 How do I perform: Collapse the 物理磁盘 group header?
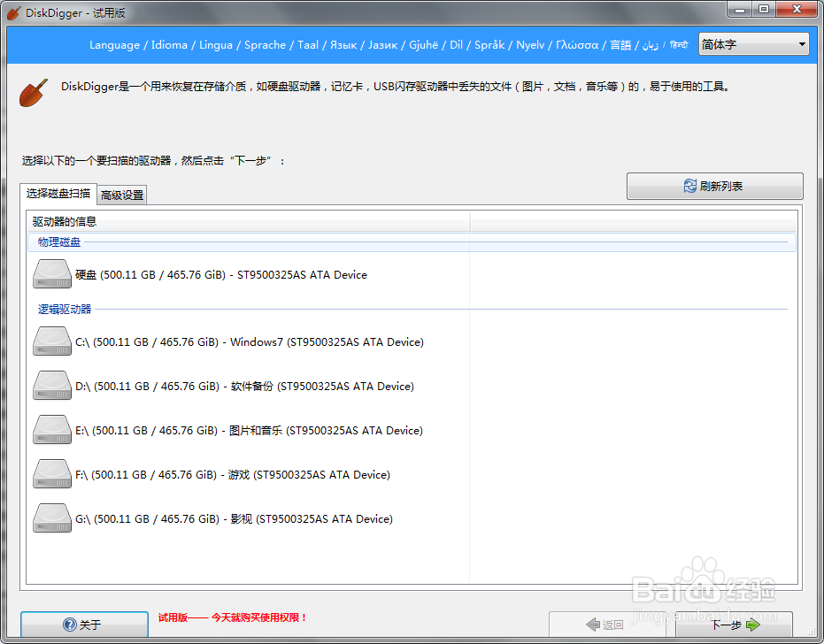pyautogui.click(x=412, y=241)
